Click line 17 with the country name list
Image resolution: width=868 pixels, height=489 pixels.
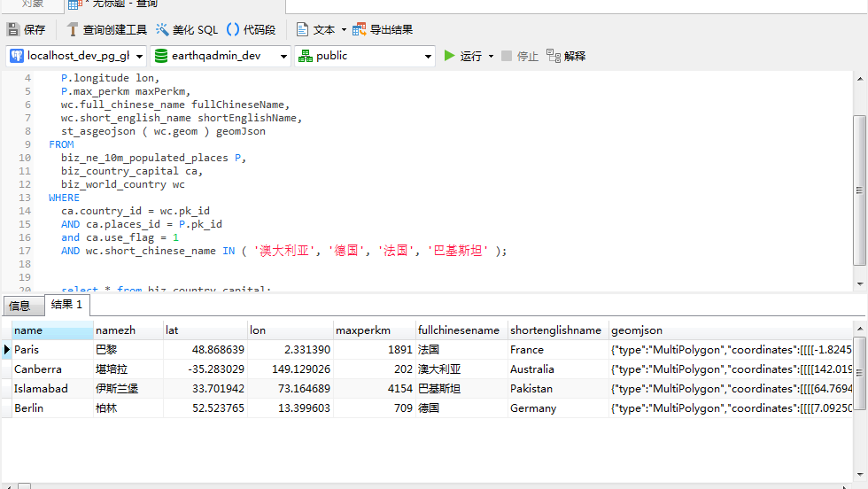click(283, 251)
